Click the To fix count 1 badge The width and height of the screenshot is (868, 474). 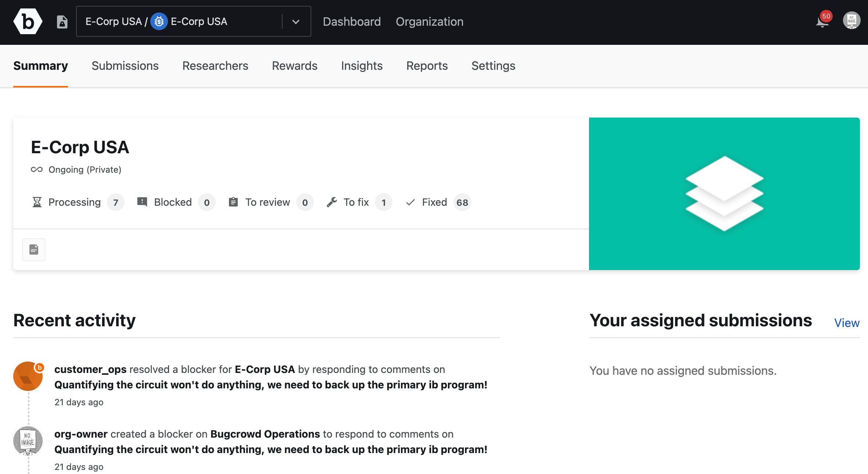[384, 202]
